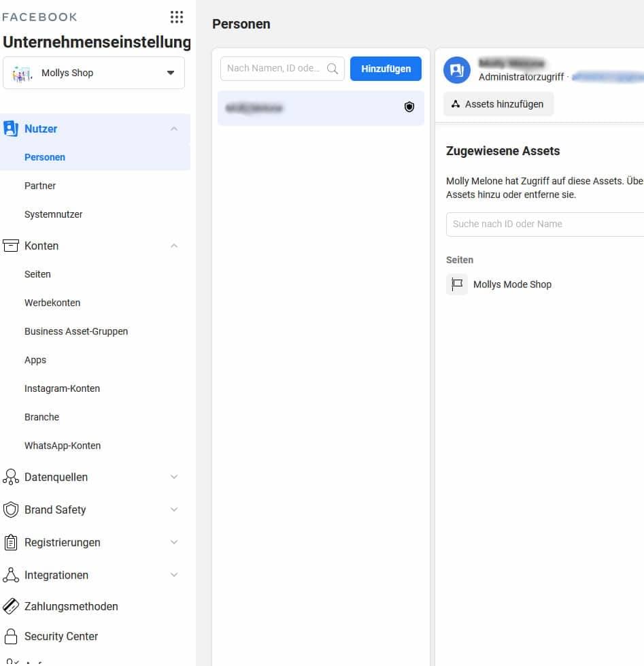644x666 pixels.
Task: Click the Integrationen triangle icon
Action: click(x=11, y=575)
